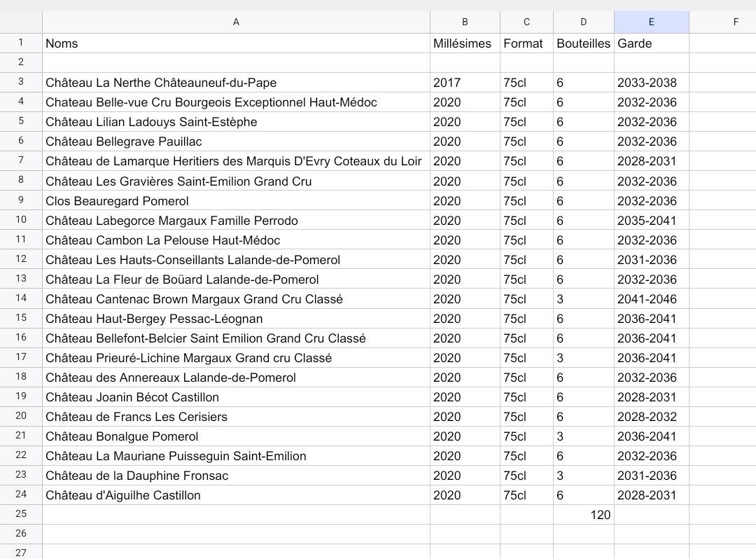
Task: Select cell 'Château Haut-Bergey Pessac-Léognan'
Action: click(x=236, y=319)
